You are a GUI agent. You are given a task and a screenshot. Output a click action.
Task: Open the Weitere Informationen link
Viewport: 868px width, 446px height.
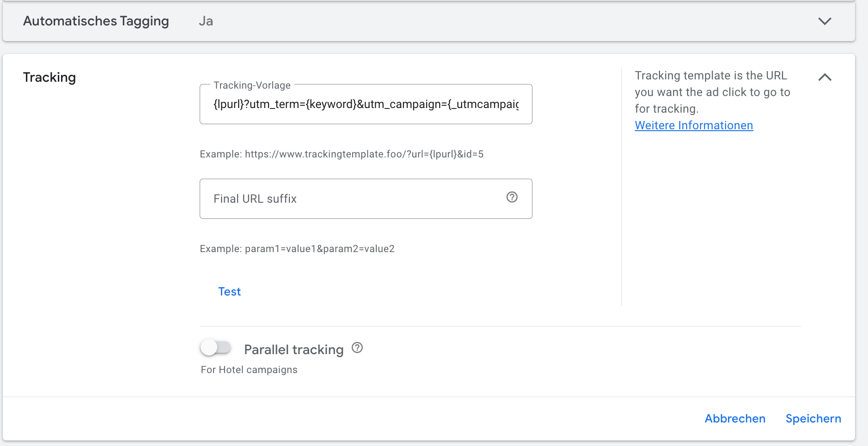(694, 125)
